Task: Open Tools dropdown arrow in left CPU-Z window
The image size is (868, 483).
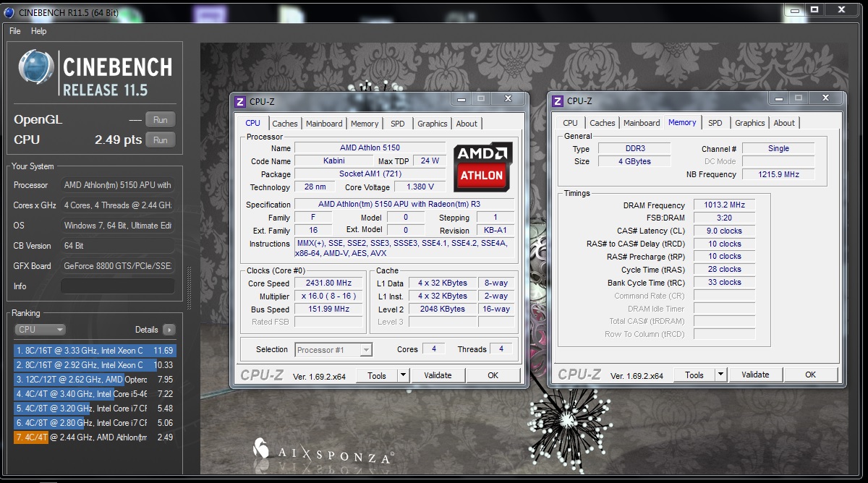Action: point(404,375)
